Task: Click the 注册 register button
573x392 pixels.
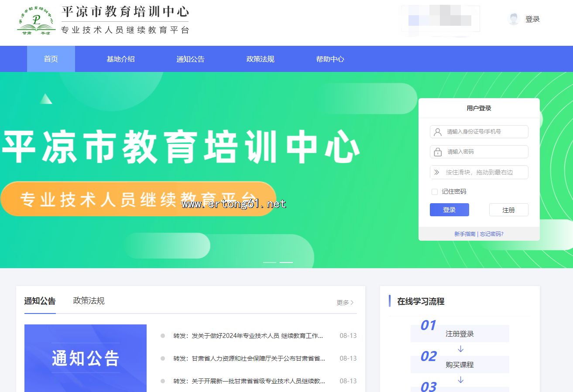Action: coord(508,210)
